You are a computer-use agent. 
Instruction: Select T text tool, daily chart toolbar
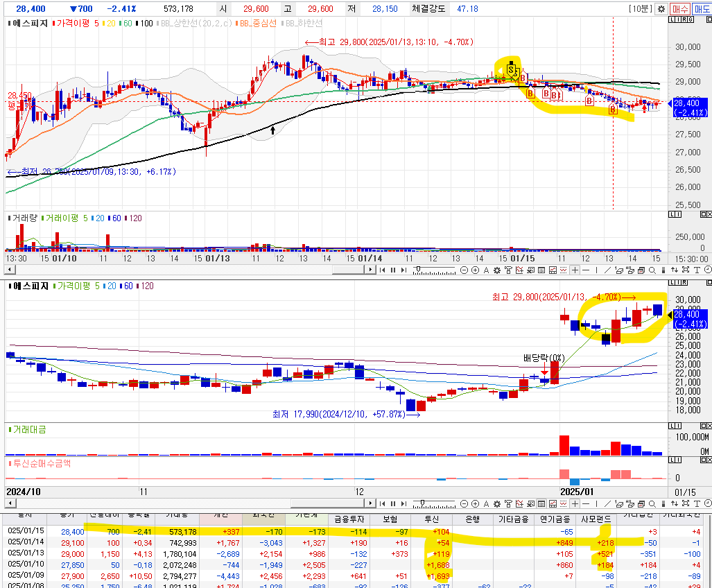coord(697,503)
